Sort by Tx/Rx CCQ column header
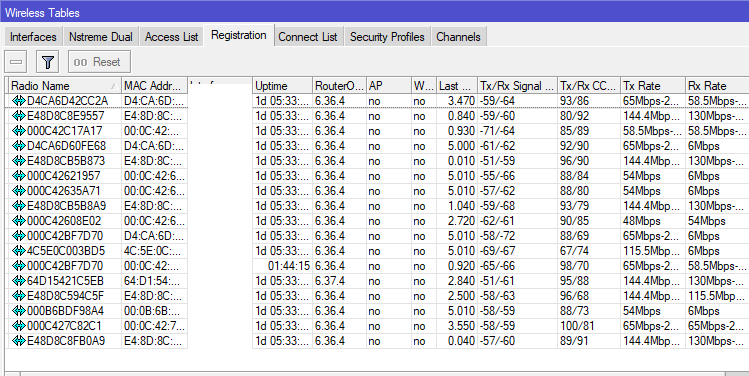 [588, 86]
